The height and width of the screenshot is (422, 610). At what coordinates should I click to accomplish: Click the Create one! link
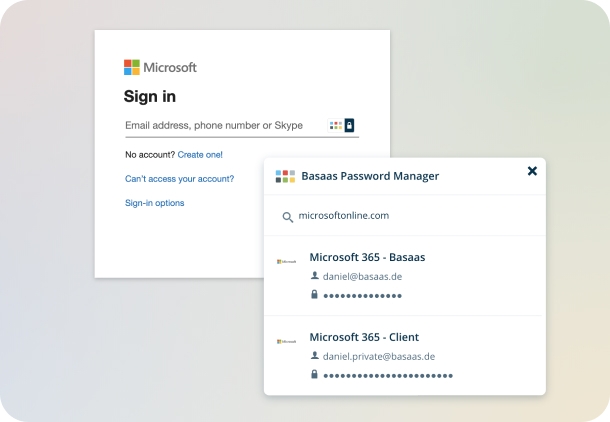point(200,155)
